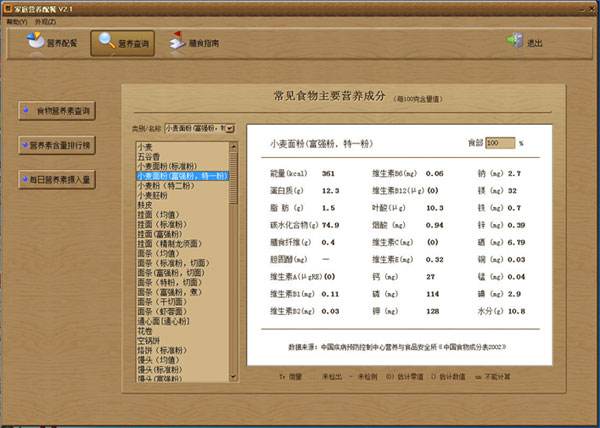Viewport: 600px width, 428px height.
Task: Select 小麦 in the food list
Action: [145, 147]
